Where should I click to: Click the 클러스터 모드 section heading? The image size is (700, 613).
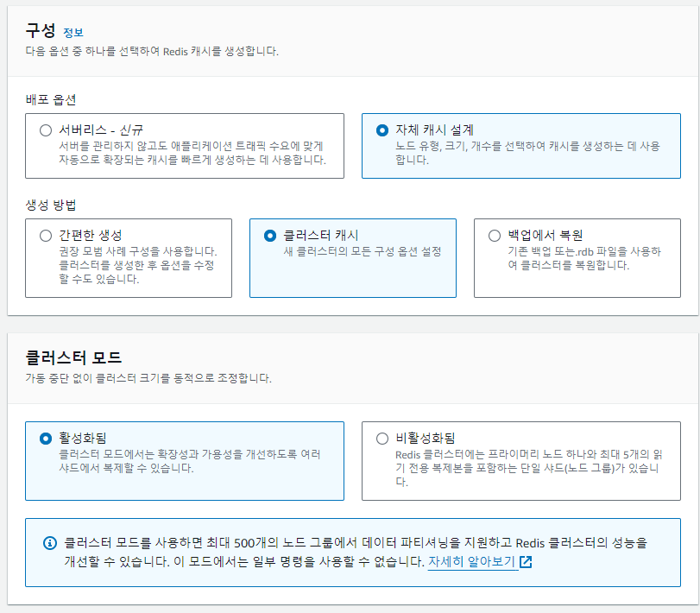[x=73, y=357]
